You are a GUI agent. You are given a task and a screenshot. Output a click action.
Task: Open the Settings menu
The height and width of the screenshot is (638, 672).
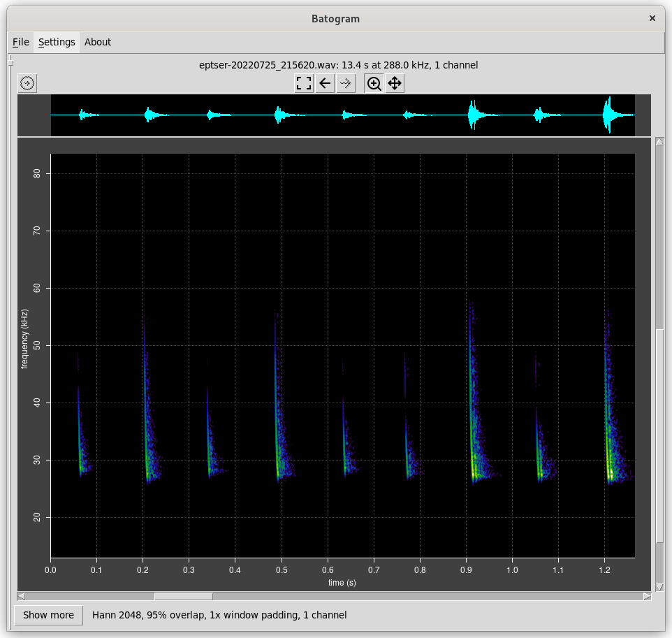coord(57,42)
